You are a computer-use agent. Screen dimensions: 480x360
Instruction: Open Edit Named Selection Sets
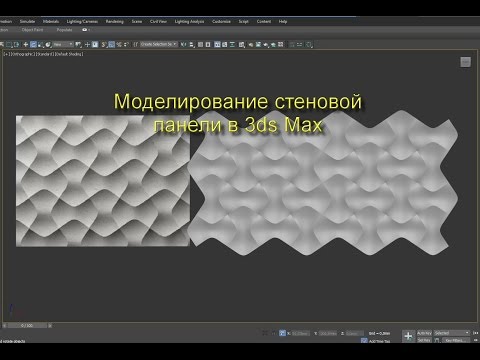coord(135,44)
